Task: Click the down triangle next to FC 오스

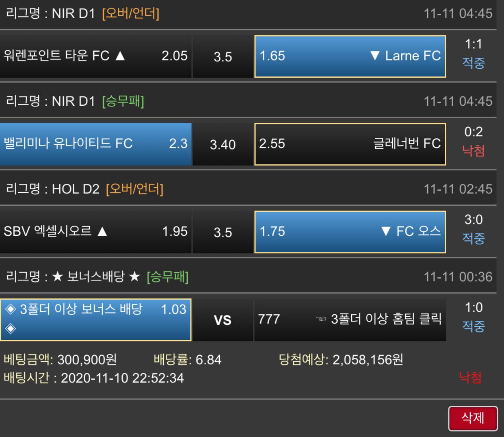Action: 386,231
